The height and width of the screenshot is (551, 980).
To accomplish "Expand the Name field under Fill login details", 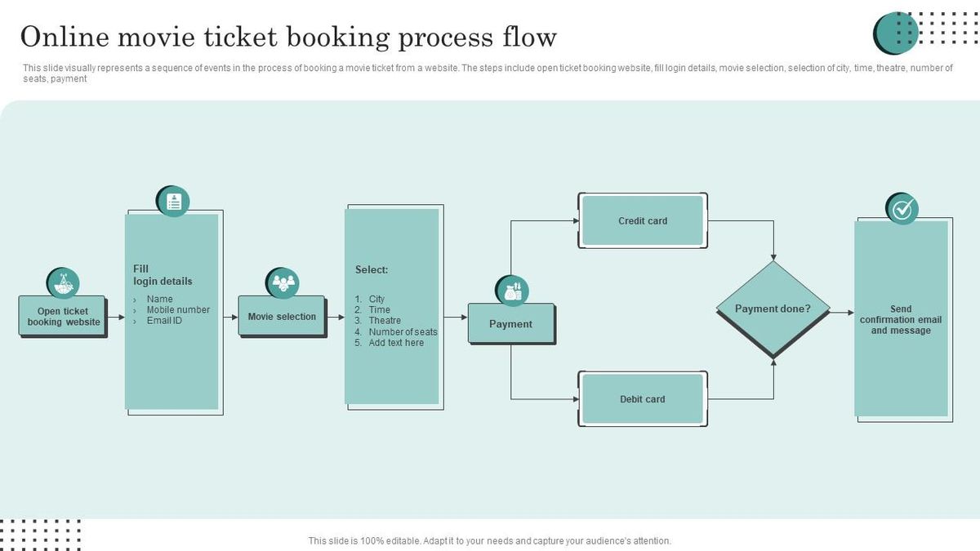I will [x=159, y=299].
